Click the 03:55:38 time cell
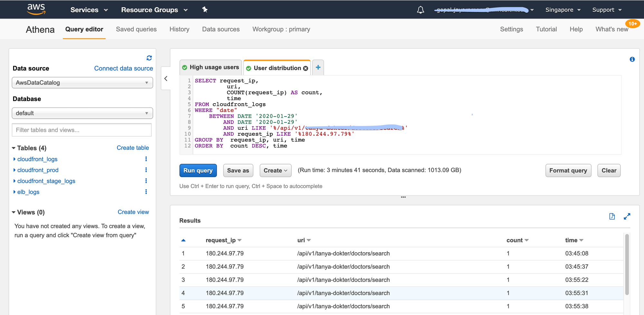The image size is (644, 315). click(577, 306)
